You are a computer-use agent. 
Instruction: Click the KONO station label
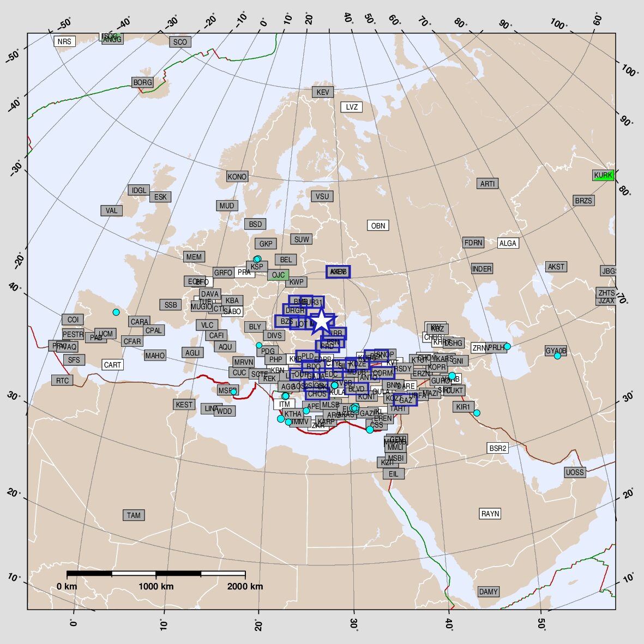[237, 177]
